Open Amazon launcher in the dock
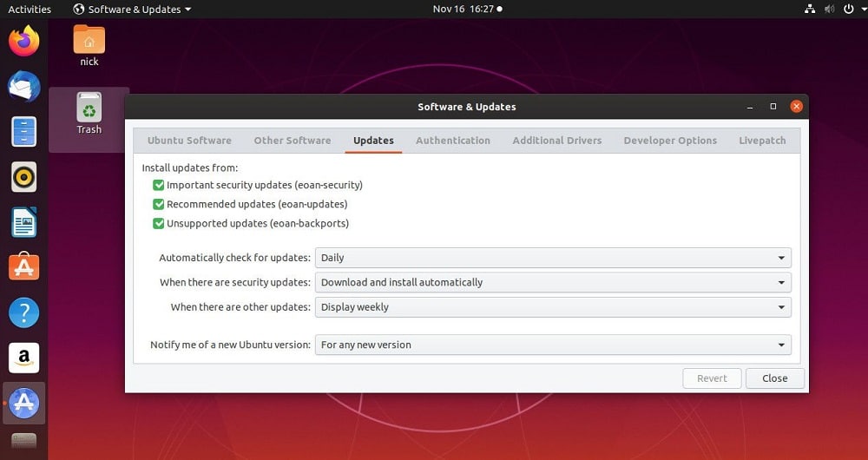868x460 pixels. coord(23,358)
